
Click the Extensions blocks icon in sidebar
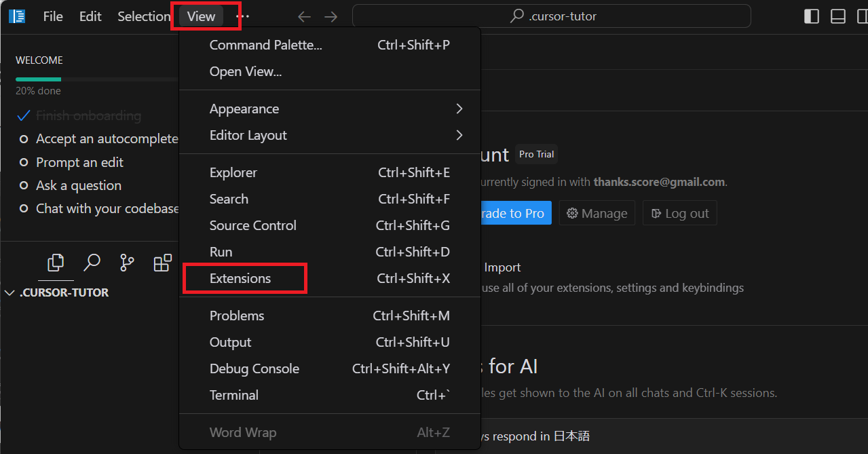pyautogui.click(x=162, y=263)
